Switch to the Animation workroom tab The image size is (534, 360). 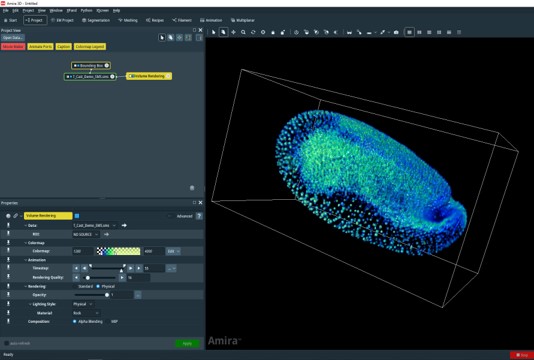click(x=211, y=20)
